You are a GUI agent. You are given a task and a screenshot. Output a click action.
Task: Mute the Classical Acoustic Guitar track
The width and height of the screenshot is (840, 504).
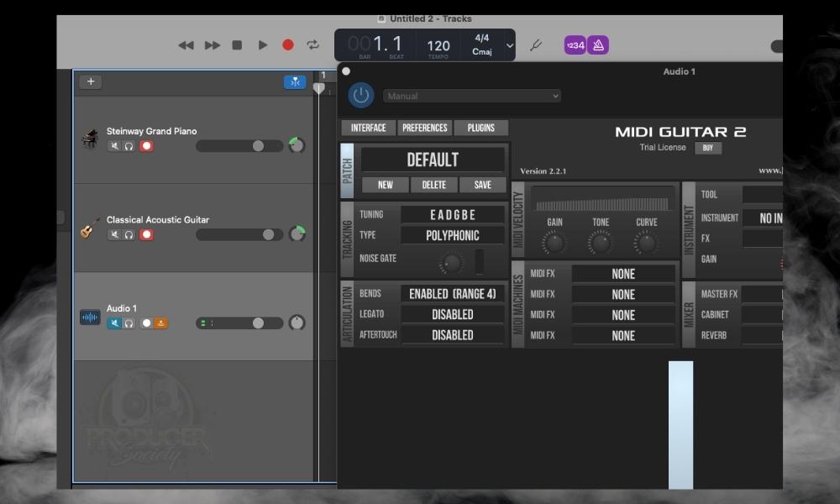114,234
